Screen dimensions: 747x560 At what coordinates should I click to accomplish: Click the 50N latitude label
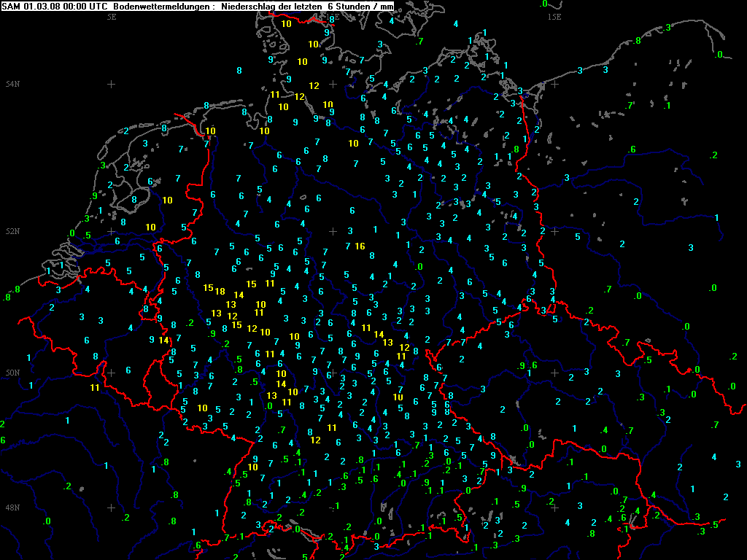[x=11, y=373]
